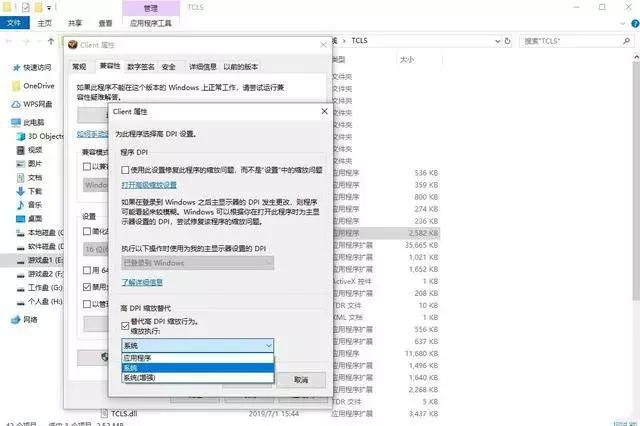Switch to the 常规 tab
This screenshot has width=640, height=426.
coord(79,67)
